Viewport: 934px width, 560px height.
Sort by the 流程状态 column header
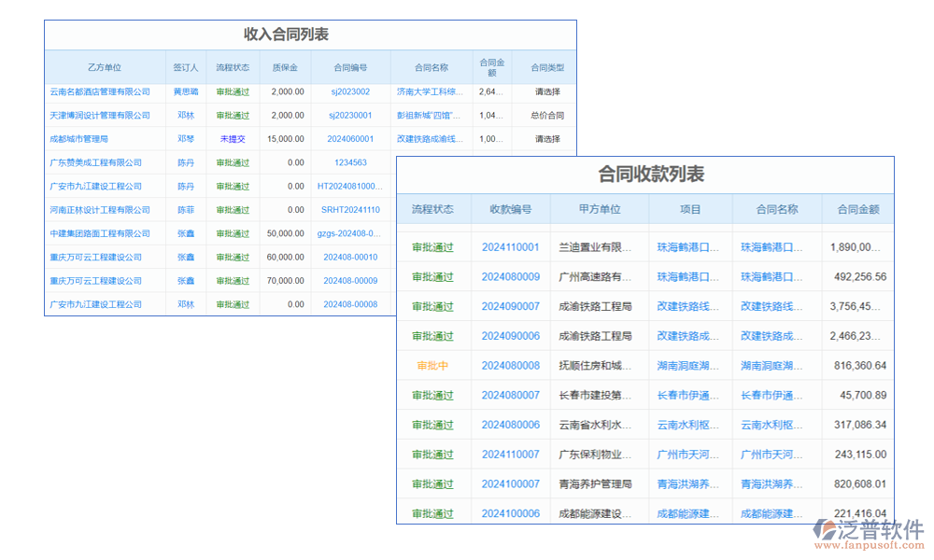433,209
